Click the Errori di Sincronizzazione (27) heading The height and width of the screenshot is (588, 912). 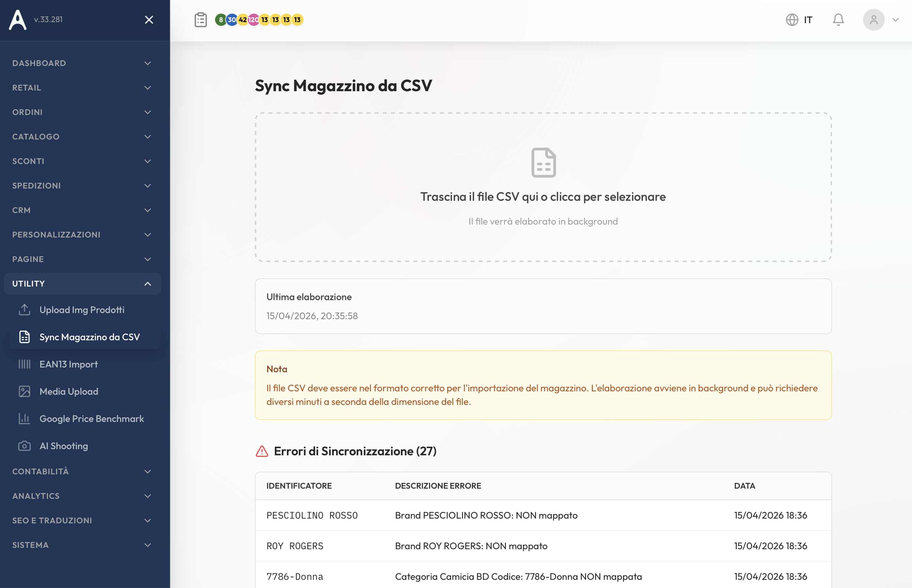tap(355, 451)
